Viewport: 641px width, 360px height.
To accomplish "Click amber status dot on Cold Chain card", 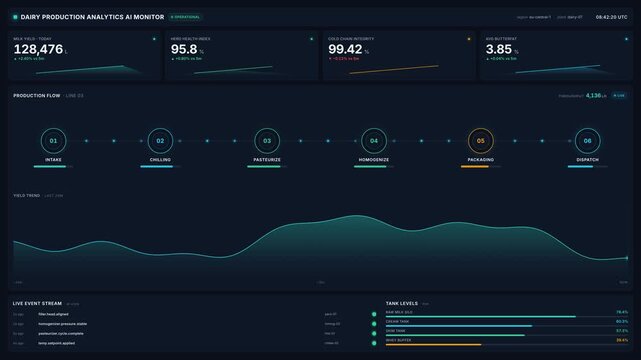I will point(469,39).
